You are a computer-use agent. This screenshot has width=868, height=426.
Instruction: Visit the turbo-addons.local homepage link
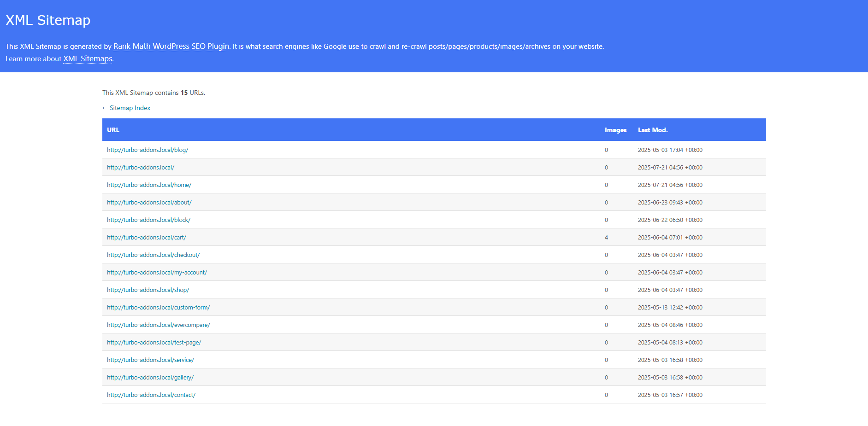click(140, 167)
